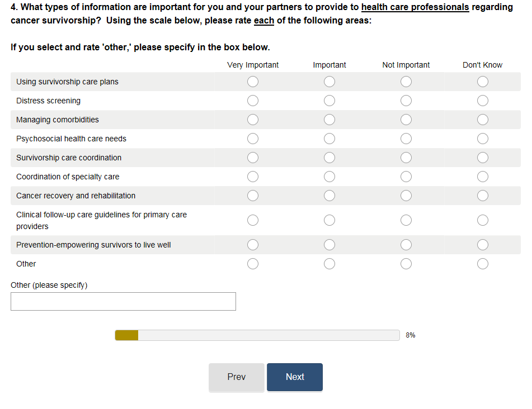This screenshot has width=532, height=409.
Task: Mark the 'Other' row as Important
Action: pos(329,264)
